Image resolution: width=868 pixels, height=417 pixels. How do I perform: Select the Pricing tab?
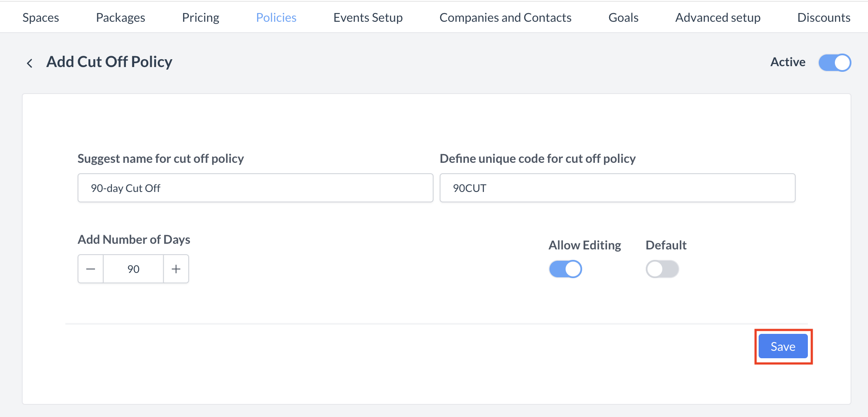pos(200,17)
